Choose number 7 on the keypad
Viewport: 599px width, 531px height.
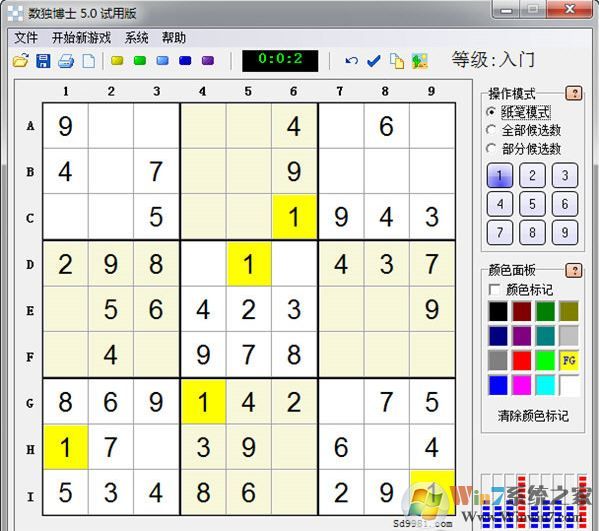[500, 232]
